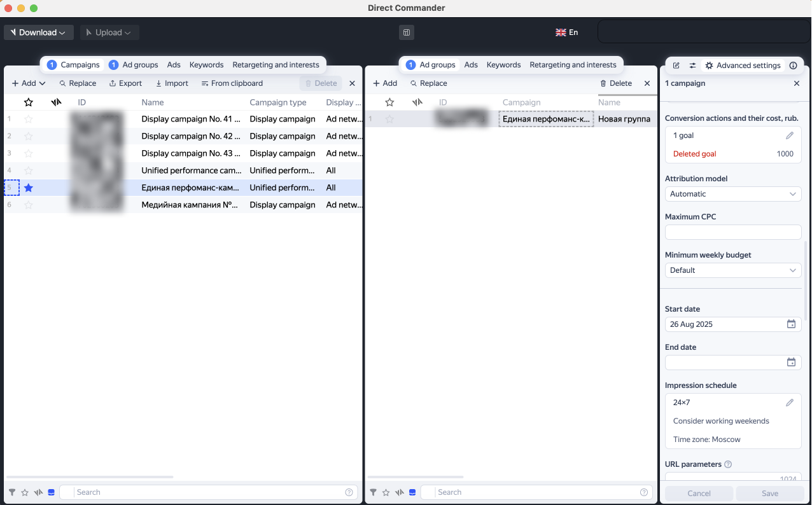Open the Download dropdown menu
The image size is (812, 505).
point(39,32)
